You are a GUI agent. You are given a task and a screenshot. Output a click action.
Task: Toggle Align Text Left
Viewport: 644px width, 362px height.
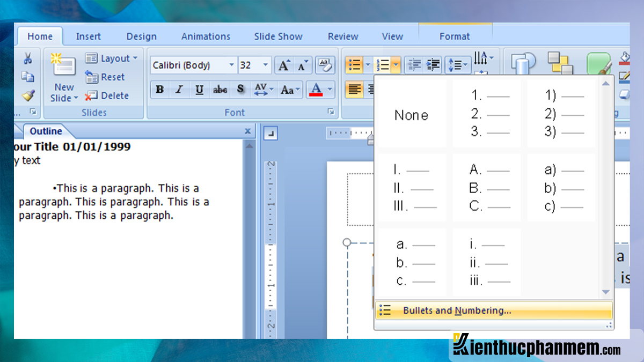coord(354,90)
